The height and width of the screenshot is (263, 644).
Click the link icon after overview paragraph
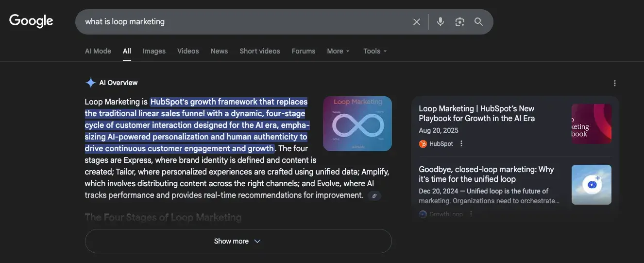pos(374,195)
